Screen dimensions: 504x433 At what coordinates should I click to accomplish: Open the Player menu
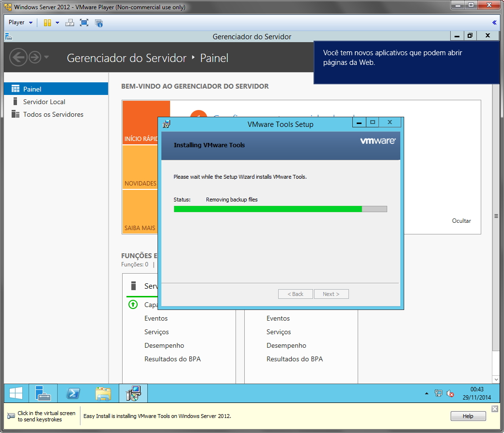[20, 22]
